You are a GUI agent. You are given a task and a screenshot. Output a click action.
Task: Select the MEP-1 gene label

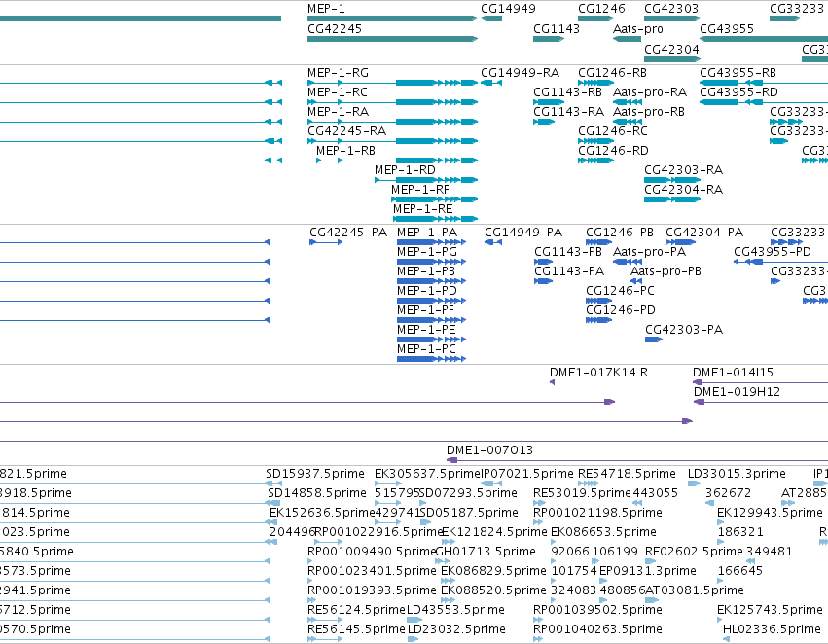coord(326,9)
